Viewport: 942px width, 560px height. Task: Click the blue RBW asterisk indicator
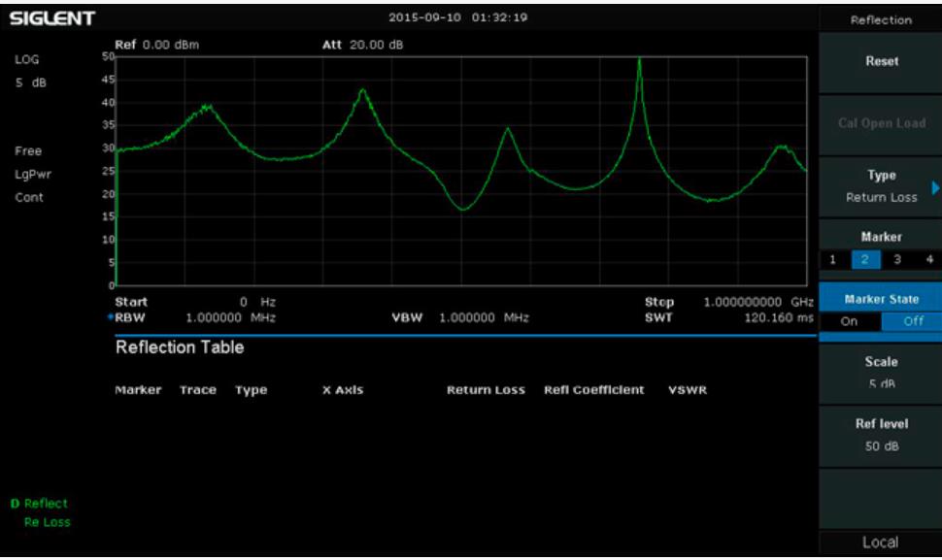click(x=110, y=316)
